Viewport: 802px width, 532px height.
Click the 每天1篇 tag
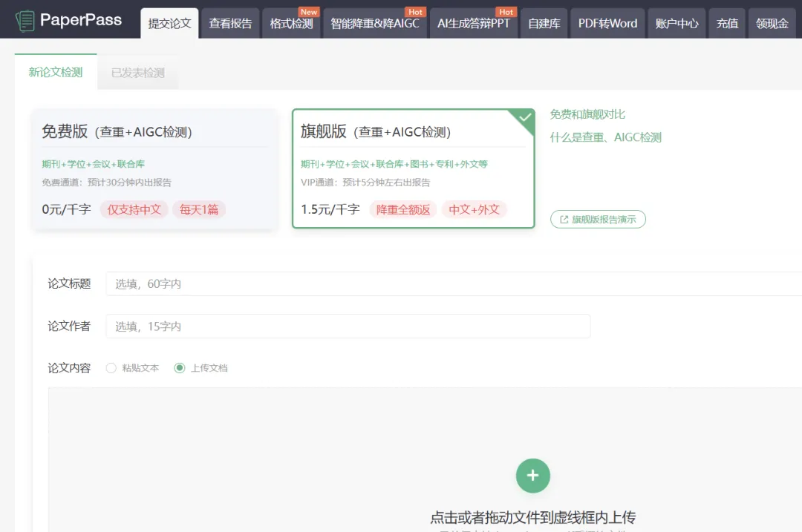(x=199, y=209)
